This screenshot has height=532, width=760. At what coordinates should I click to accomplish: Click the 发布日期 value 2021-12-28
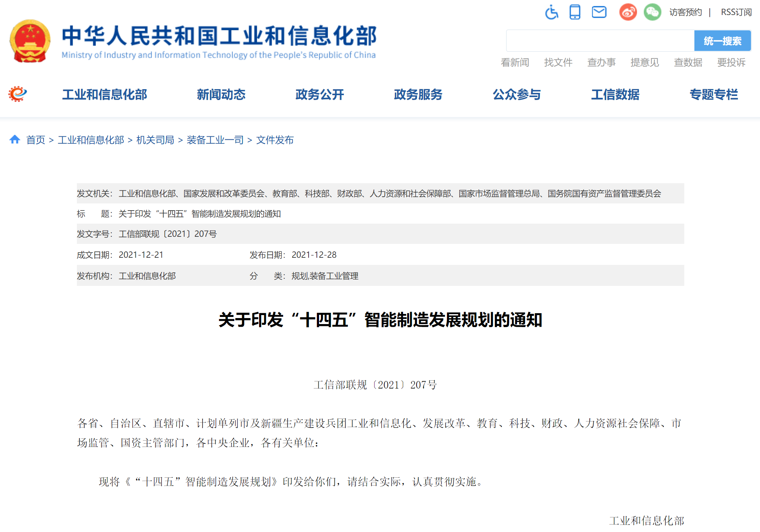pyautogui.click(x=314, y=255)
